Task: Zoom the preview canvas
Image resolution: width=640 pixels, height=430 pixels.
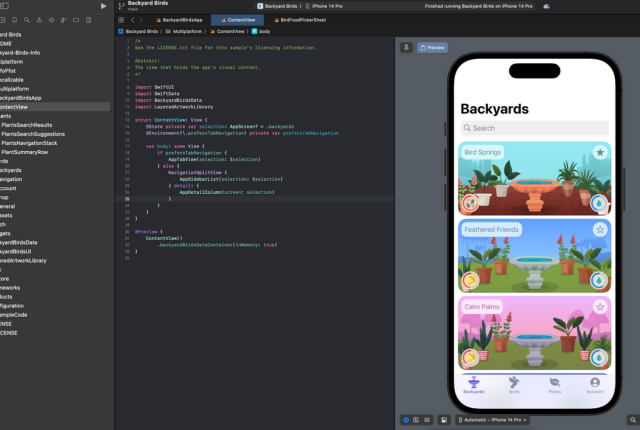Action: [633, 420]
